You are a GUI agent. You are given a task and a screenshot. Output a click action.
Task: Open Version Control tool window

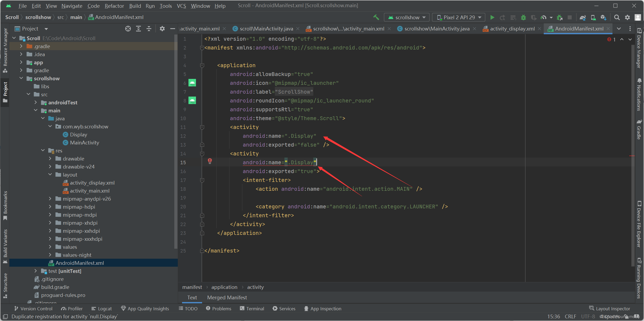coord(33,309)
